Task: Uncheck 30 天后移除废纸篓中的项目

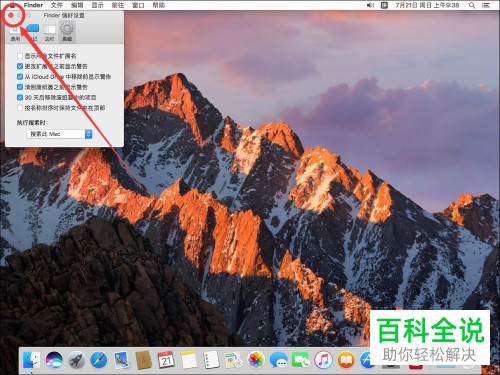Action: [x=20, y=97]
